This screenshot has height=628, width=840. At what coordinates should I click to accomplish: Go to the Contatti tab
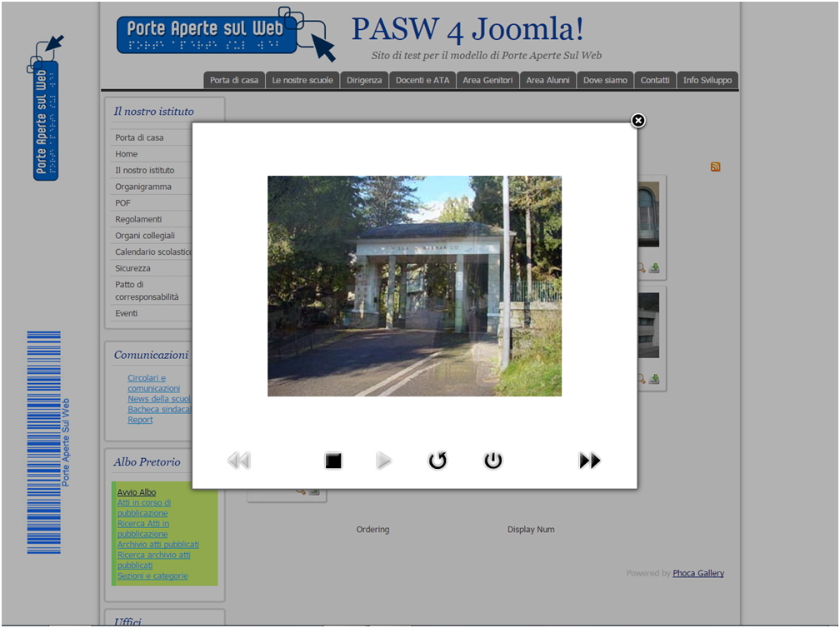655,80
